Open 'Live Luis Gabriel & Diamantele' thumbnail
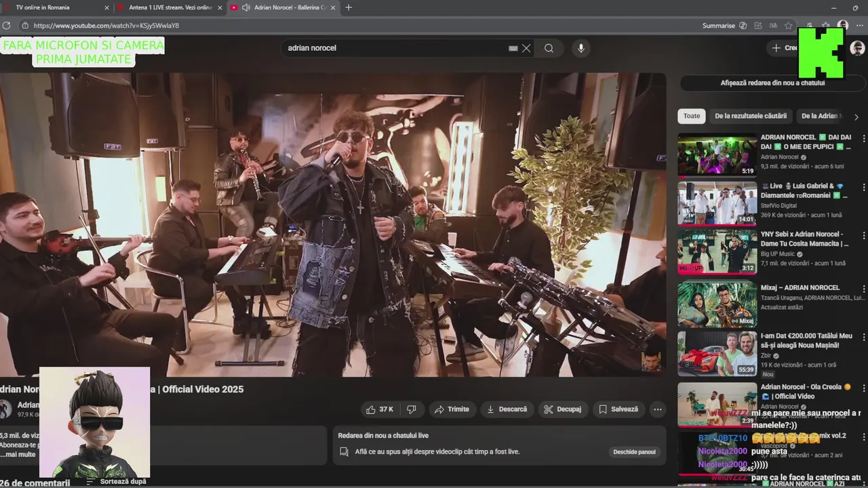This screenshot has height=488, width=868. [717, 203]
